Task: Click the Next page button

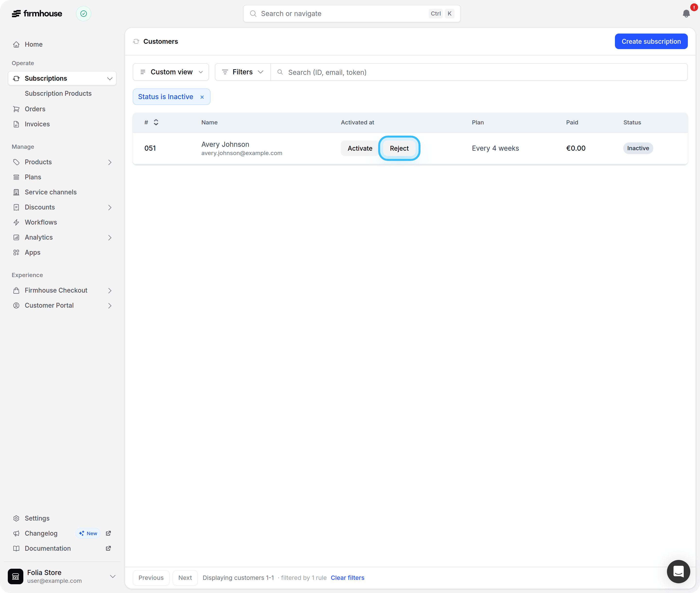Action: point(185,577)
